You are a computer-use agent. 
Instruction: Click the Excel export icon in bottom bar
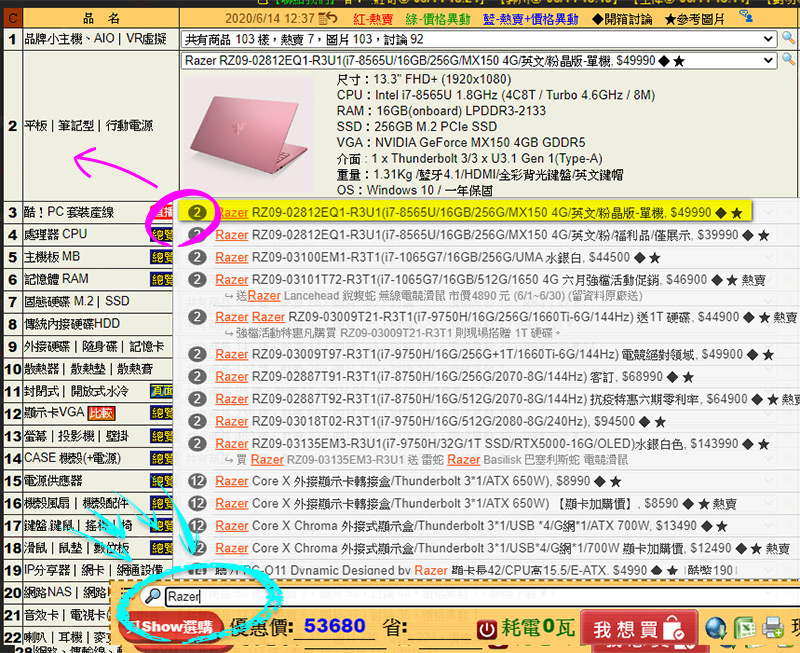[x=744, y=628]
